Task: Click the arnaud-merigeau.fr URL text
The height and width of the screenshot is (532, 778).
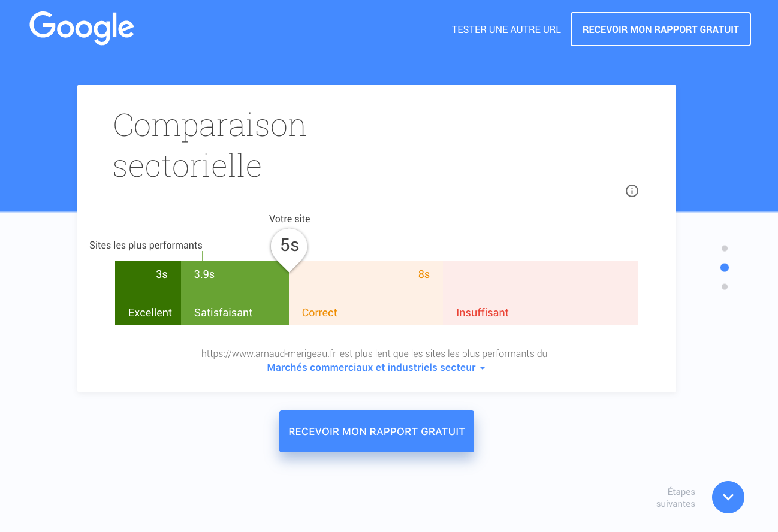Action: pos(269,354)
